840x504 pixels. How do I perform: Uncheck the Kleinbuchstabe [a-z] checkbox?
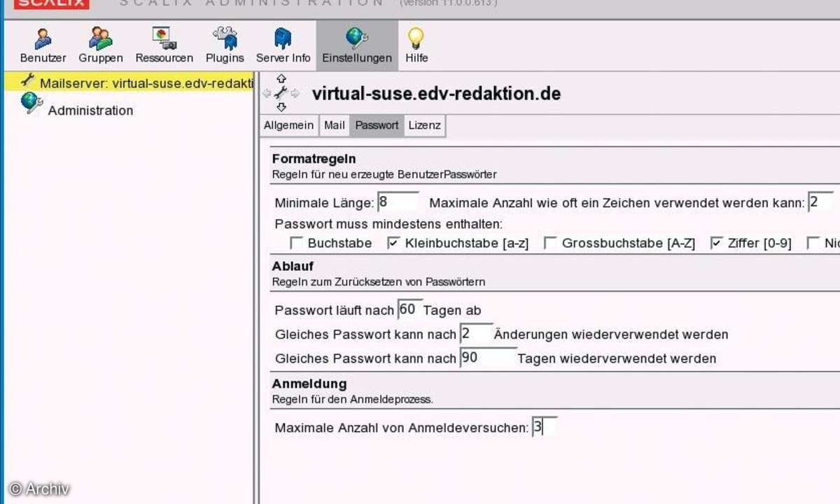pyautogui.click(x=393, y=244)
